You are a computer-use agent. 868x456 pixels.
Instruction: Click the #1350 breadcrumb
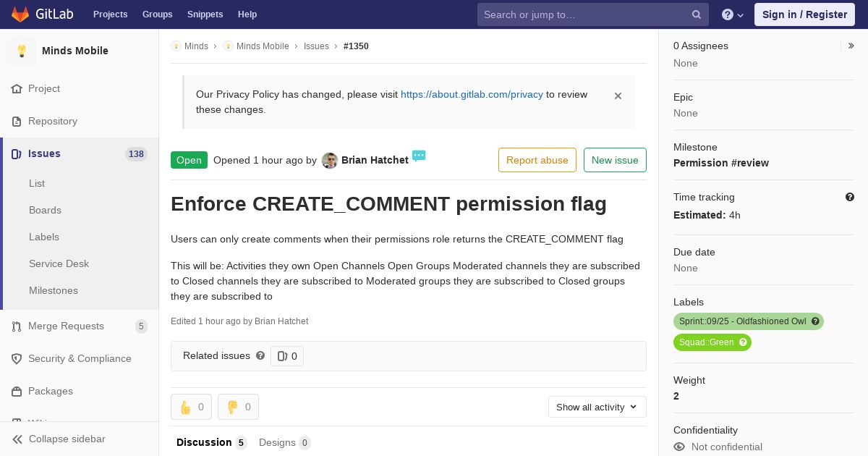coord(356,46)
